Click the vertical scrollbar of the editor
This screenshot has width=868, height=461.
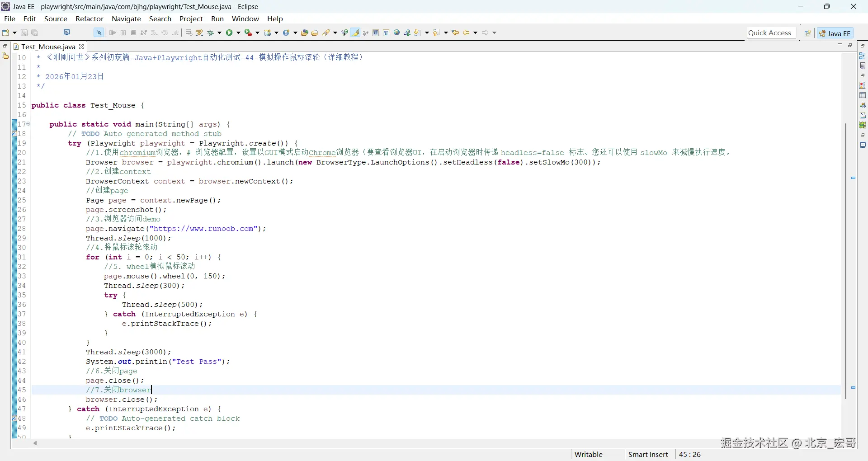coord(845,261)
